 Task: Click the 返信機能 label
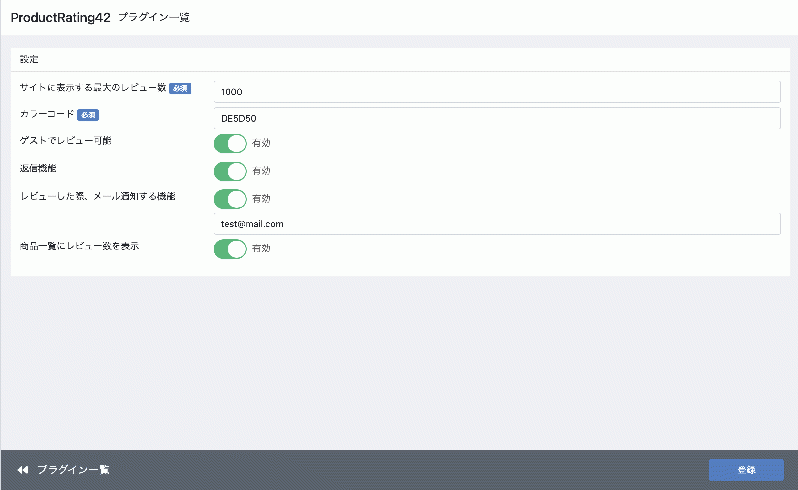click(38, 168)
